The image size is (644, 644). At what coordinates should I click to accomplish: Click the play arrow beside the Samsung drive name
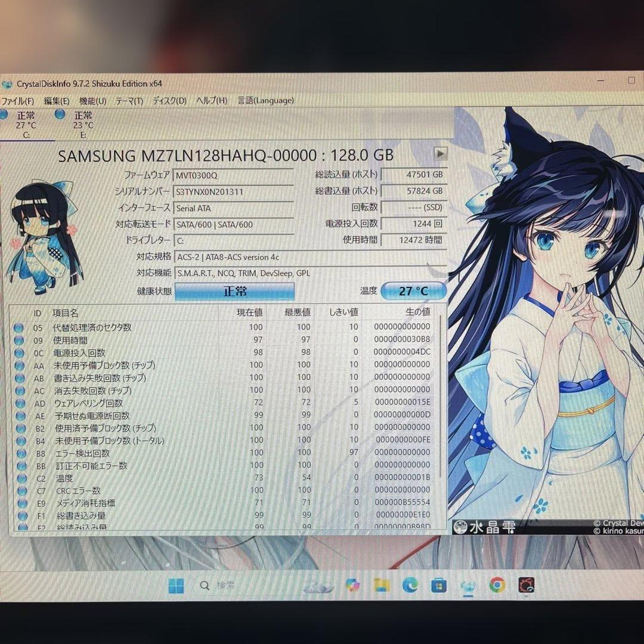441,154
